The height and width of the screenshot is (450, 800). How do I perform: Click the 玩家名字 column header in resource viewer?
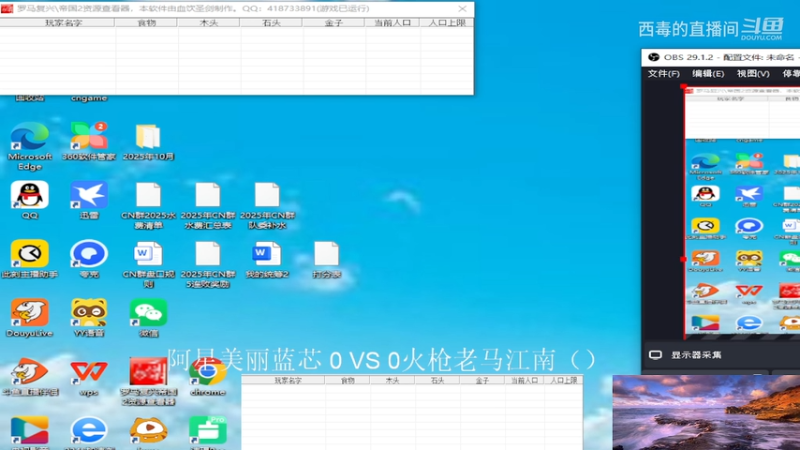click(x=63, y=22)
